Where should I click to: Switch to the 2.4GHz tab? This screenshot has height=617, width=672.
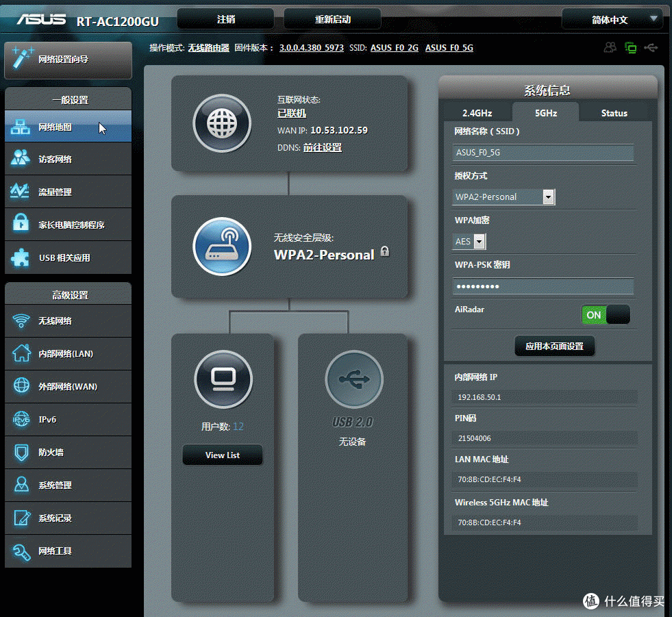point(477,113)
